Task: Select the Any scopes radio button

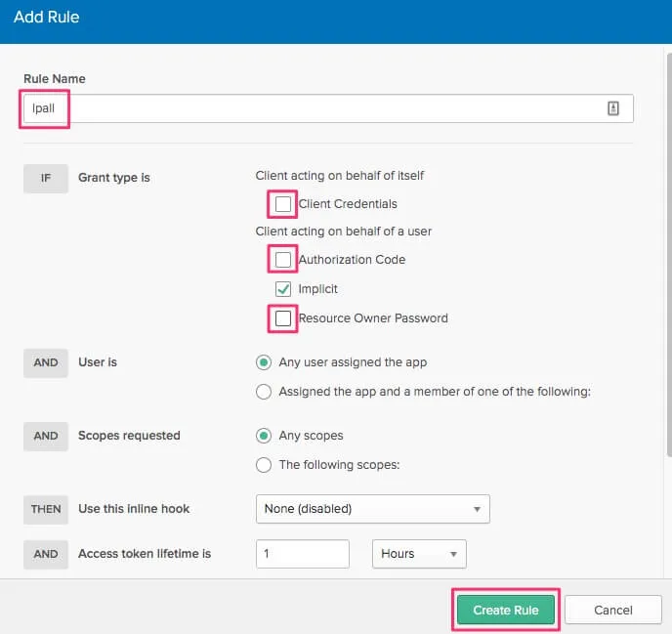Action: pos(264,436)
